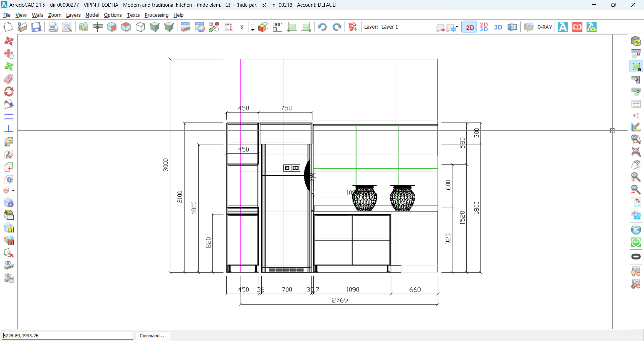The height and width of the screenshot is (341, 644).
Task: Switch to 2D view mode
Action: 470,27
